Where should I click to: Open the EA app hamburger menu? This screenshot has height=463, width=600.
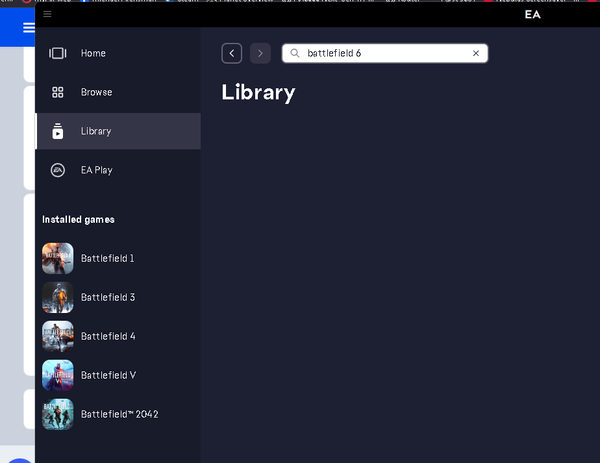tap(47, 14)
